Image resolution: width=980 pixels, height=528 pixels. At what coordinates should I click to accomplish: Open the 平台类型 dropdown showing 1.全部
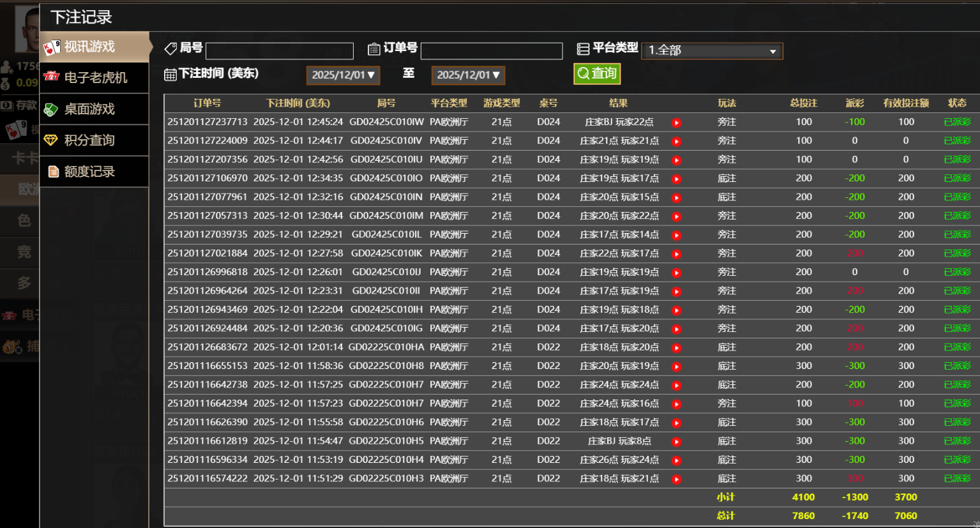pyautogui.click(x=712, y=50)
